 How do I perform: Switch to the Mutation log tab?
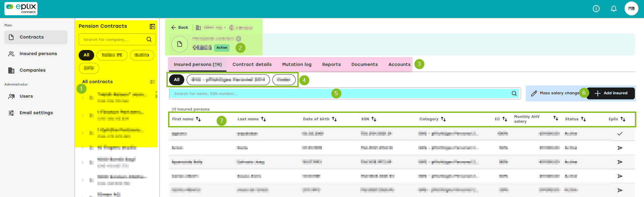pos(297,65)
